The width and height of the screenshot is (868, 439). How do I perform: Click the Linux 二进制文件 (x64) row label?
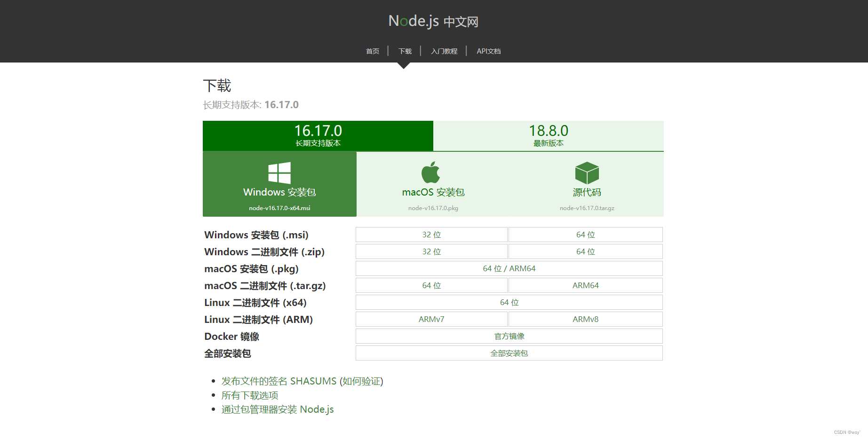pos(255,303)
